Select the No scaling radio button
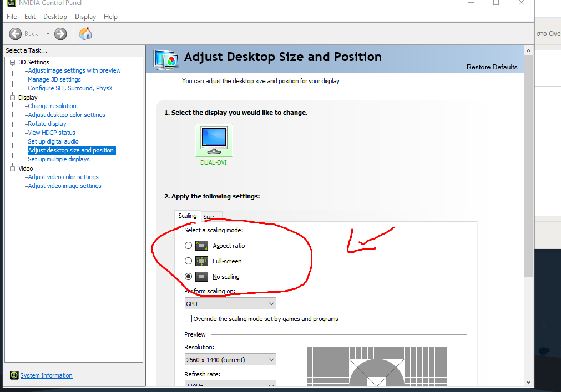561x392 pixels. click(188, 277)
